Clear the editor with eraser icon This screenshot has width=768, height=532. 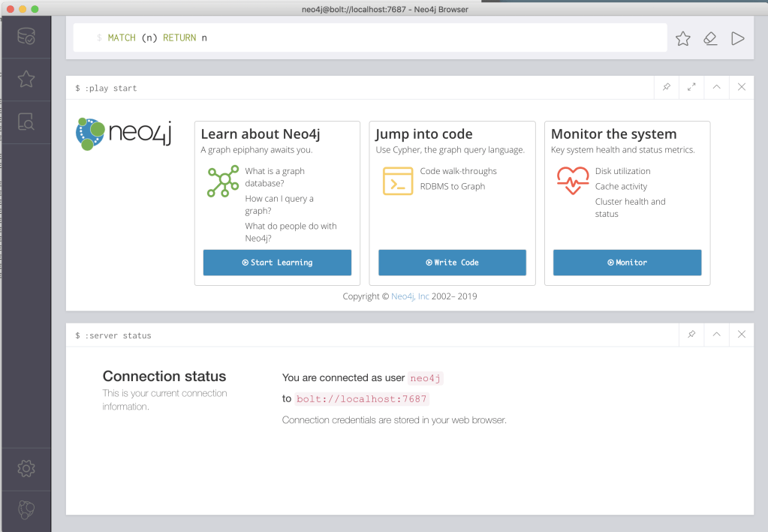click(x=710, y=38)
